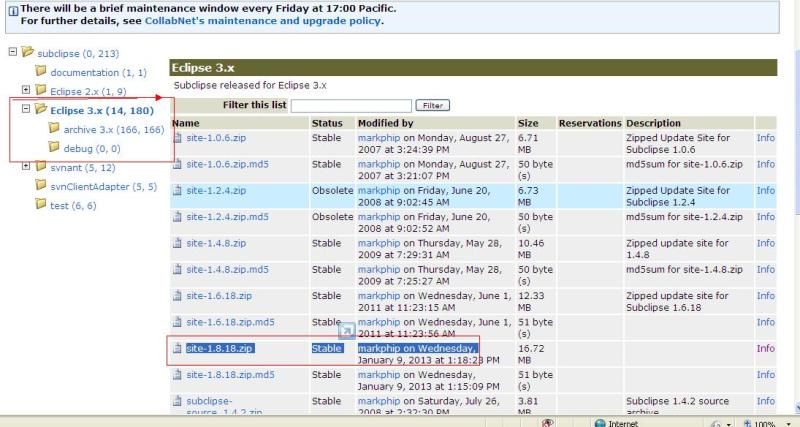Click the subclipse folder icon

28,52
